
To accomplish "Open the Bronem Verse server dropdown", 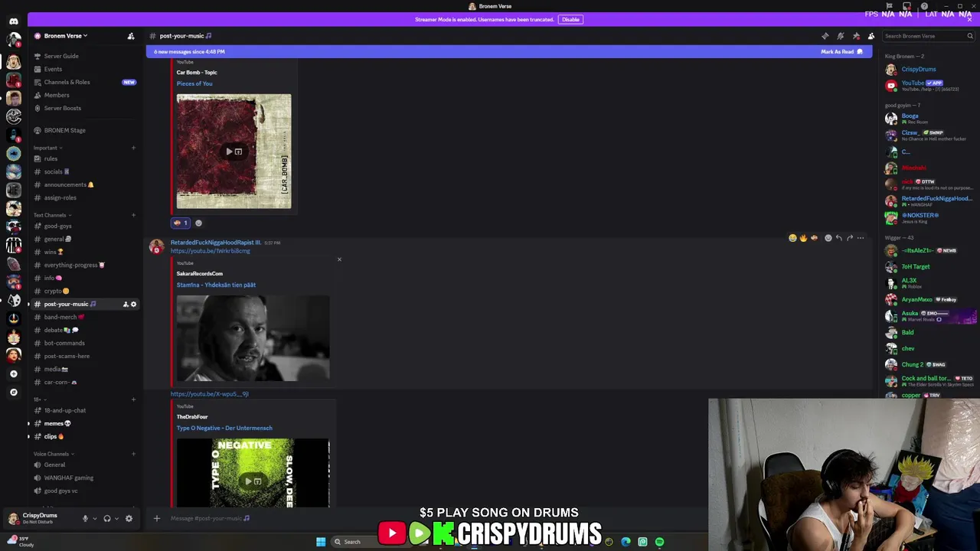I will click(x=65, y=36).
